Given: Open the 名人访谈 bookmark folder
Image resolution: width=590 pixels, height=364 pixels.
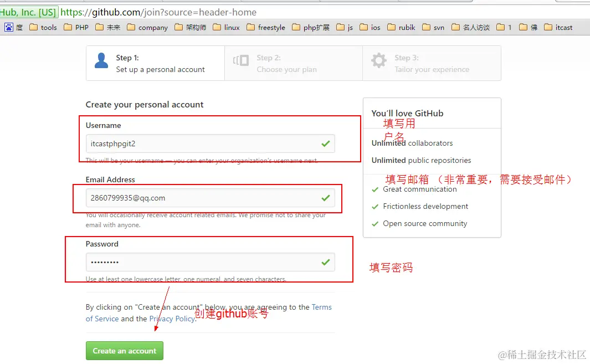Looking at the screenshot, I should click(x=471, y=28).
